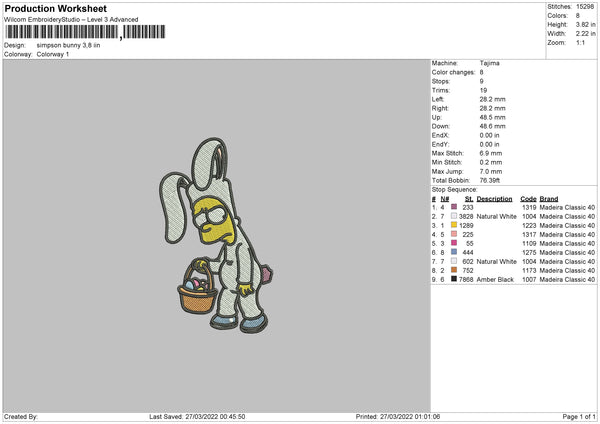Viewport: 600px width, 424px height.
Task: Select 'Madeira Classic 40' brand in stop 6
Action: tap(567, 253)
